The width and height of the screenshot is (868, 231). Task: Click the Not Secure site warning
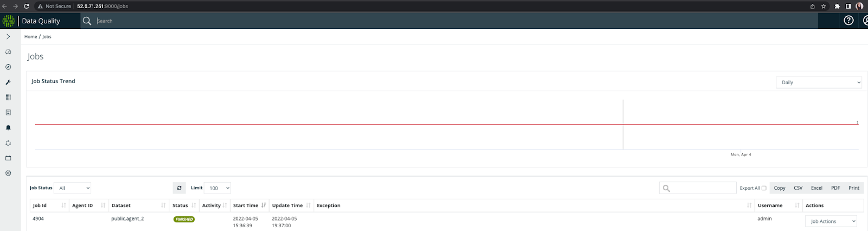click(54, 6)
